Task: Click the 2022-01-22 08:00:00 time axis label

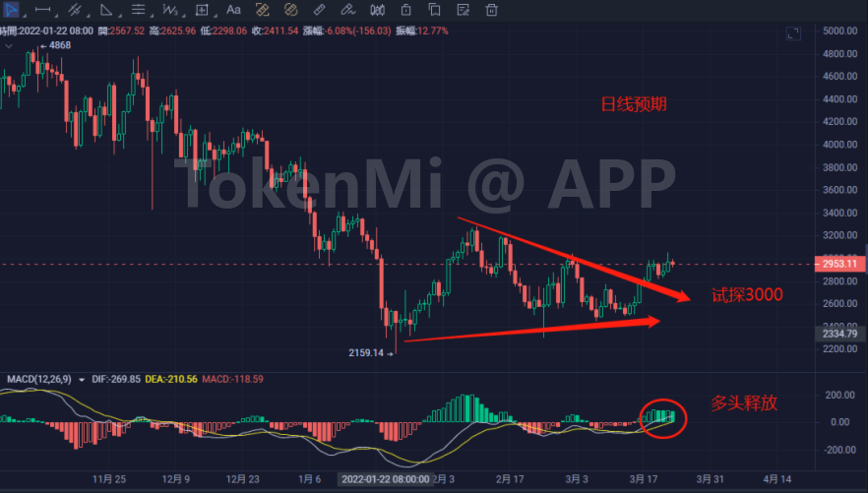Action: point(385,479)
